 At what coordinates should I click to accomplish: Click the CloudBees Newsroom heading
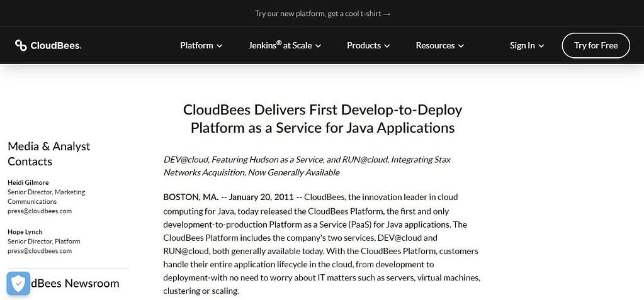[x=75, y=283]
